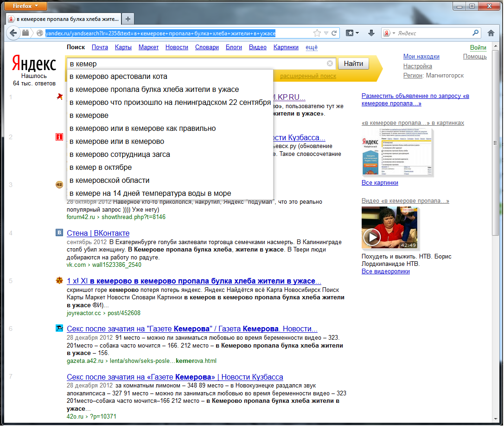Open Мои находки link

(x=421, y=57)
